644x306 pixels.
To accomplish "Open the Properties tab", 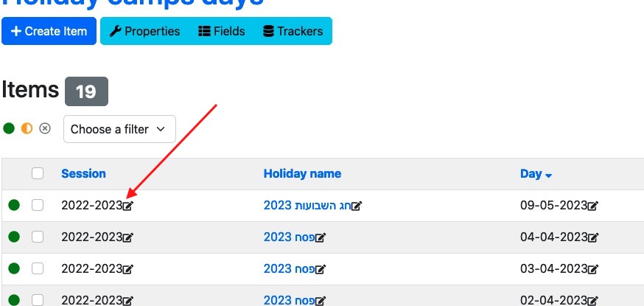I will 144,31.
